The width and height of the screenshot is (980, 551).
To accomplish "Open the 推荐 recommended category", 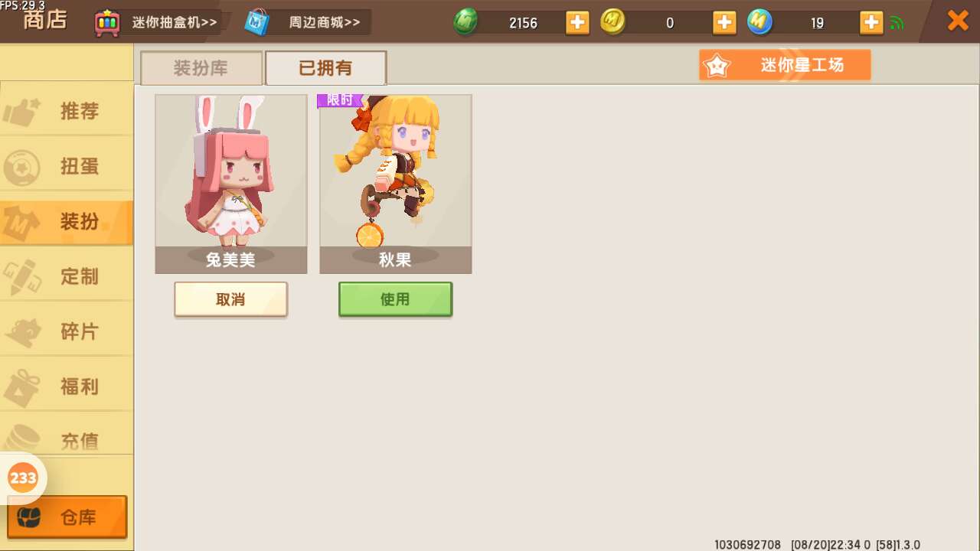I will point(67,111).
